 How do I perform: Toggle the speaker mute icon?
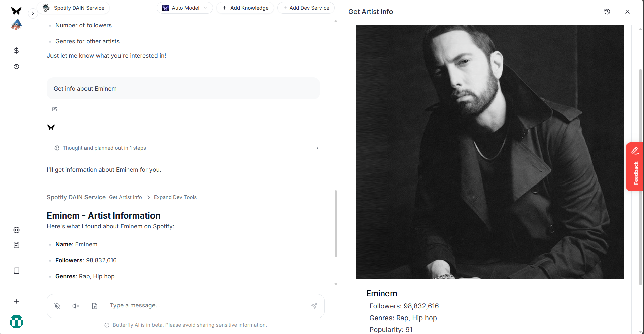coord(76,306)
